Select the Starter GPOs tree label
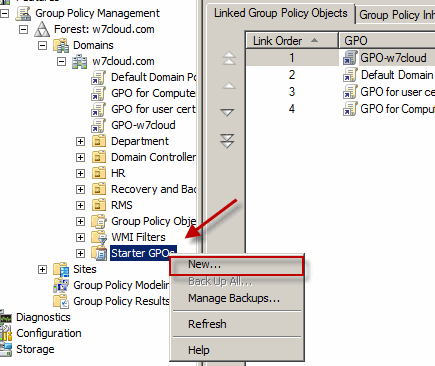 coord(143,253)
